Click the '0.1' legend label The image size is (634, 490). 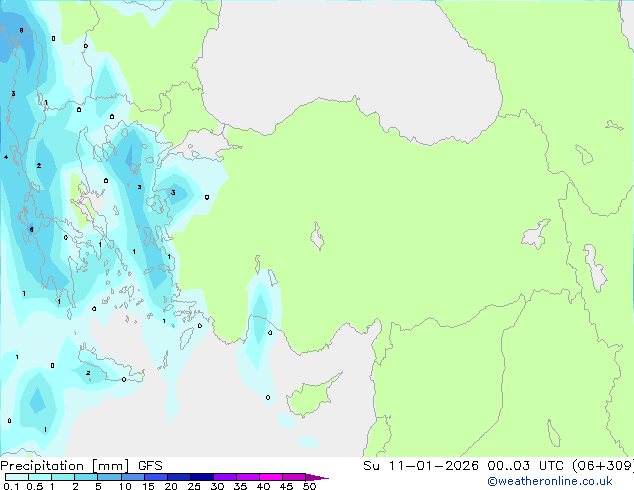point(12,486)
